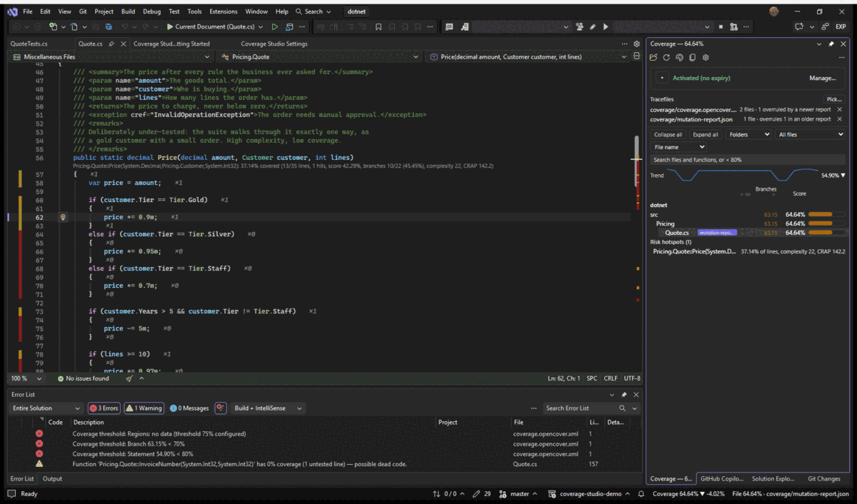Remove coverage.opencover tracefile with its X
Screen dimensions: 857x504
pos(839,110)
